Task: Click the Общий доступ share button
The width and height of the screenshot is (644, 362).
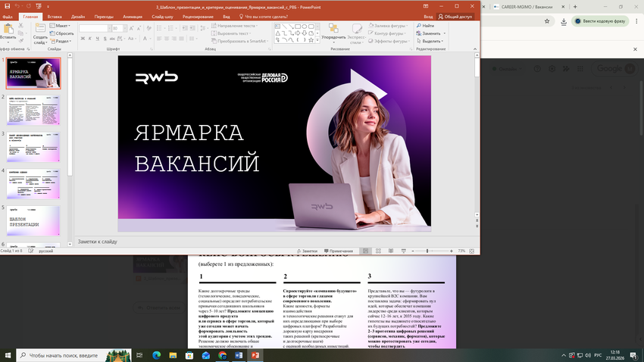Action: pos(455,17)
